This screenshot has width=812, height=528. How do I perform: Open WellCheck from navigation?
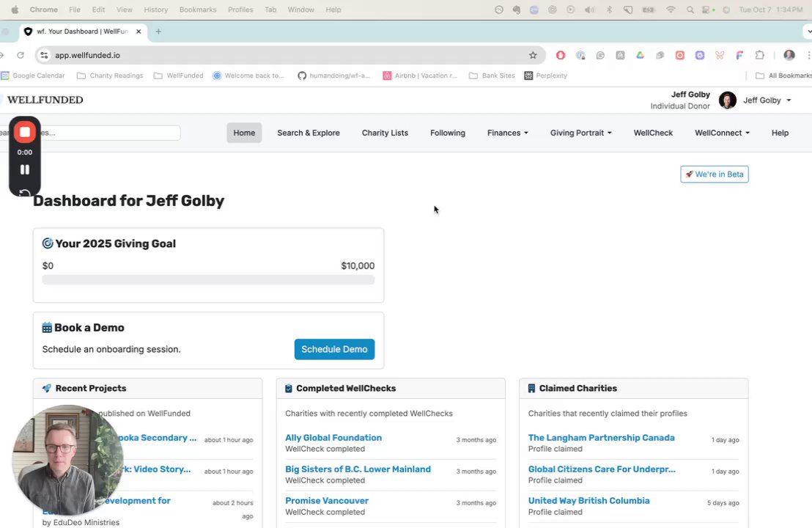(653, 133)
